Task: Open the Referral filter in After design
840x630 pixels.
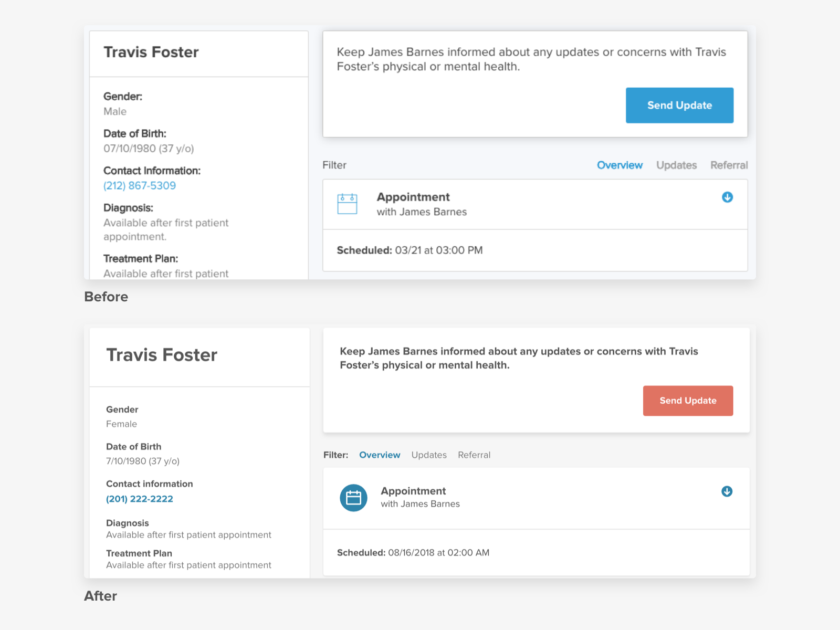Action: [x=474, y=455]
